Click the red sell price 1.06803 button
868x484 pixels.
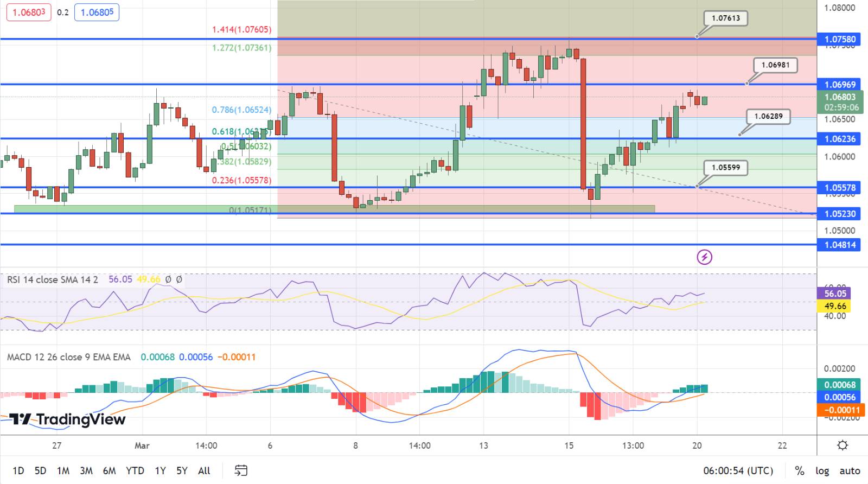[29, 12]
